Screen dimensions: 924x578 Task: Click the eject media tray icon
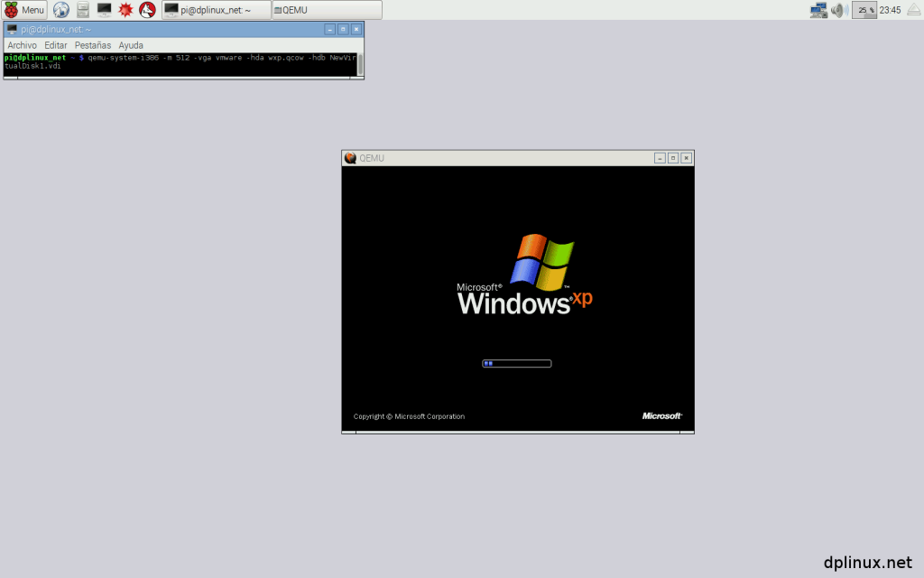[912, 10]
